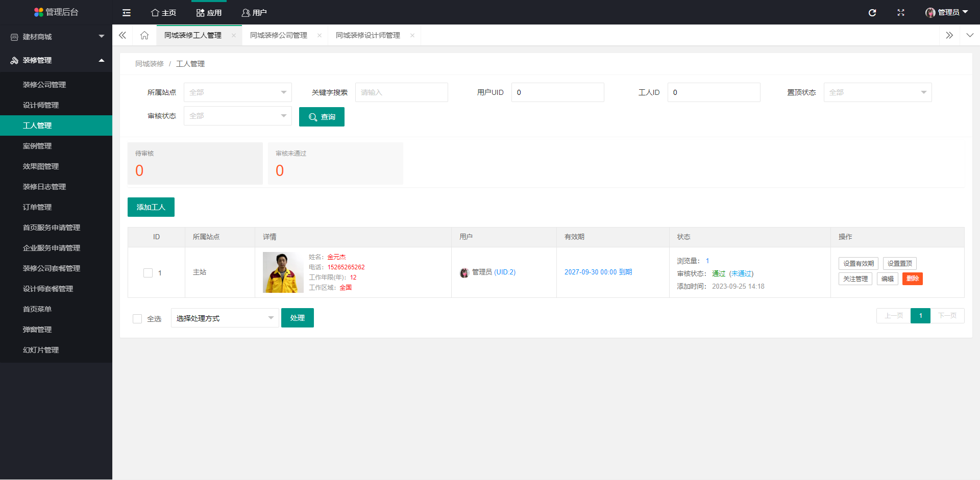Go to page 1 in pagination
Screen dimensions: 980x480
(921, 316)
